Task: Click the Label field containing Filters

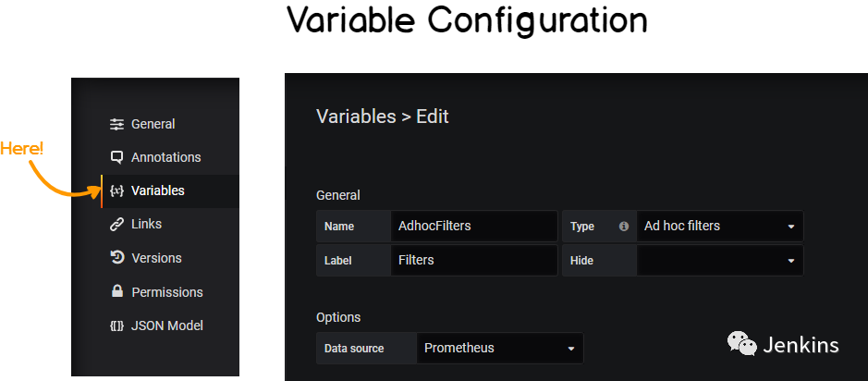Action: [474, 260]
